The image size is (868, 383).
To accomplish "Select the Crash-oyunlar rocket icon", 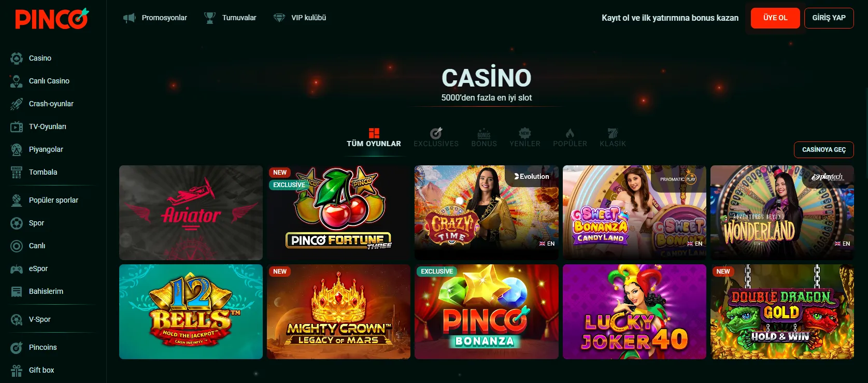I will click(x=17, y=104).
